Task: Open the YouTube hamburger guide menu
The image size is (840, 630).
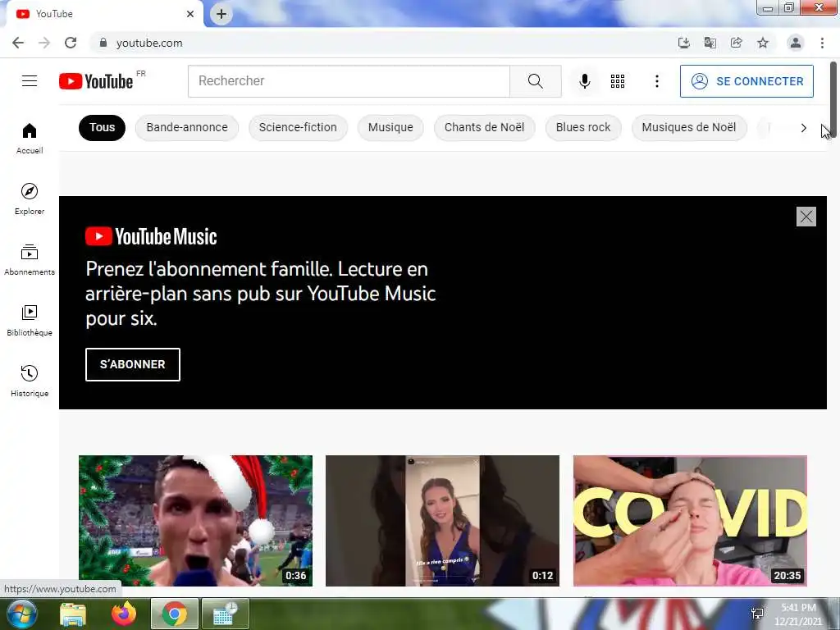Action: 30,81
